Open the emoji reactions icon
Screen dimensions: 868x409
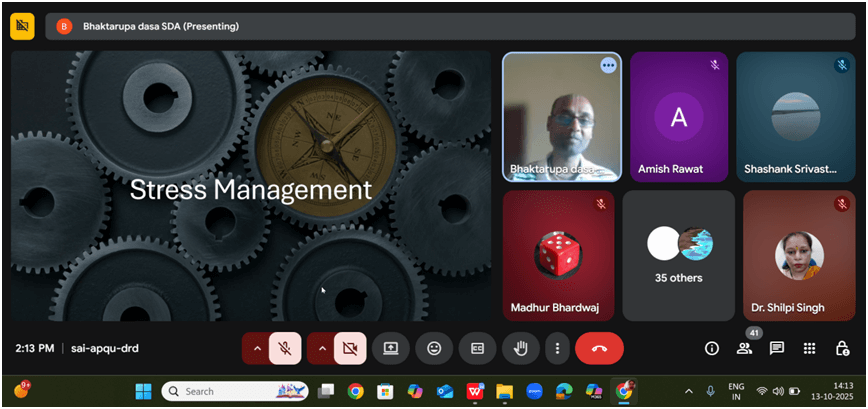pyautogui.click(x=434, y=348)
